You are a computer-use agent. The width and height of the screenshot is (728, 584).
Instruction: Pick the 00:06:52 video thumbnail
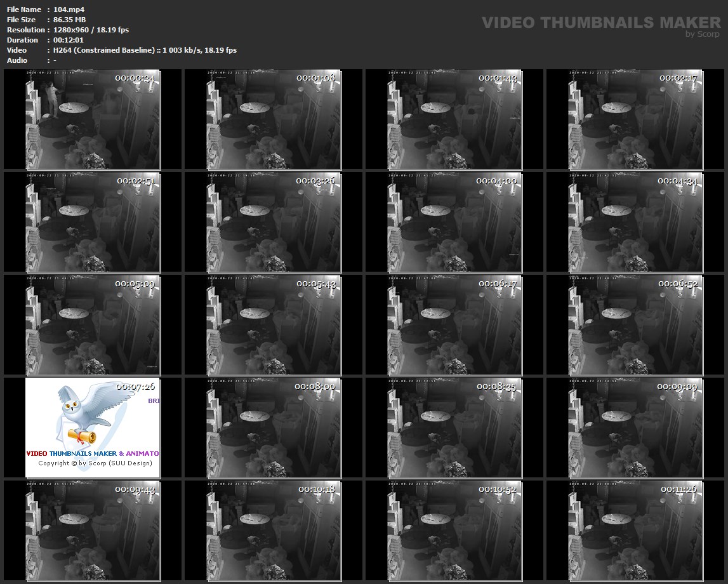[x=635, y=325]
